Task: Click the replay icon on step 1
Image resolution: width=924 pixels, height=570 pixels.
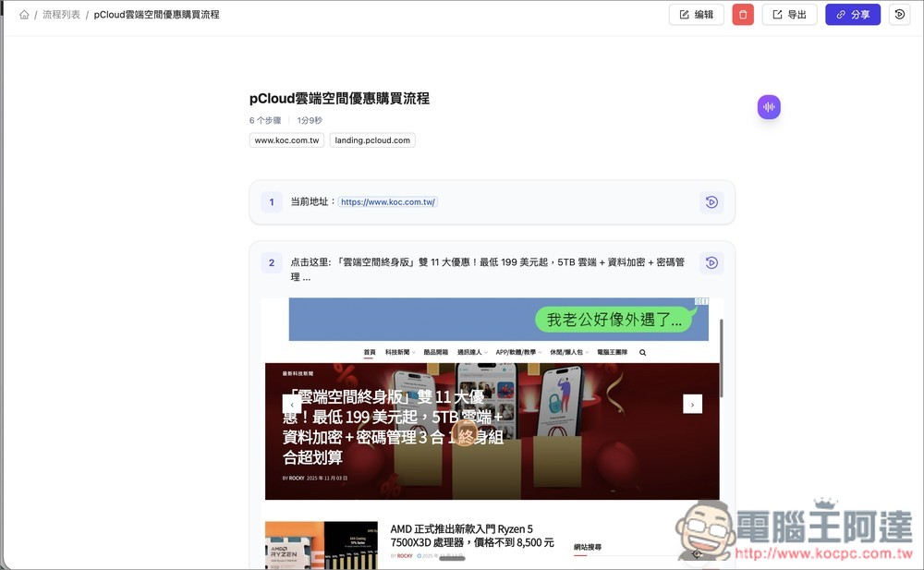Action: [x=711, y=201]
